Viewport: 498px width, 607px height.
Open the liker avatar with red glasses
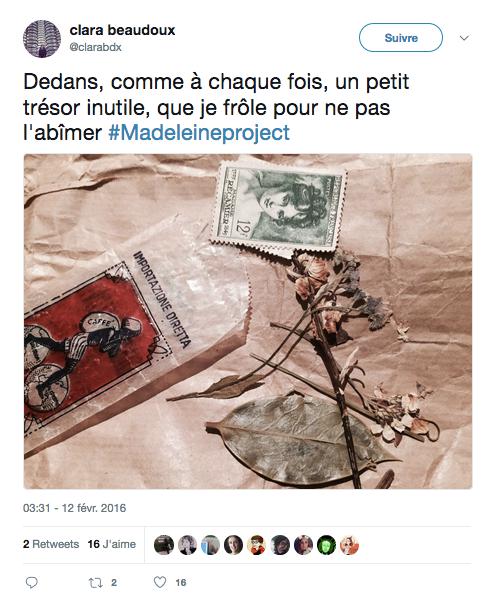coord(257,545)
